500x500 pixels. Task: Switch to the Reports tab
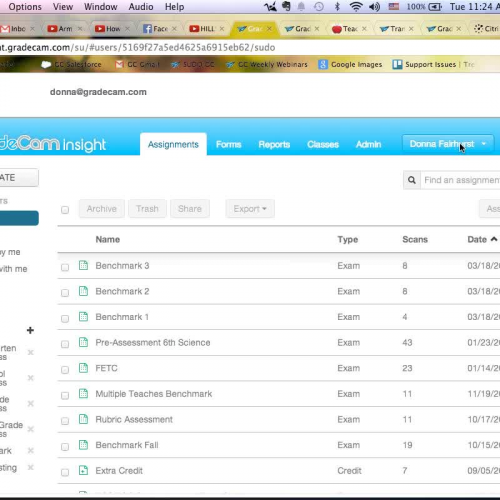pos(274,144)
